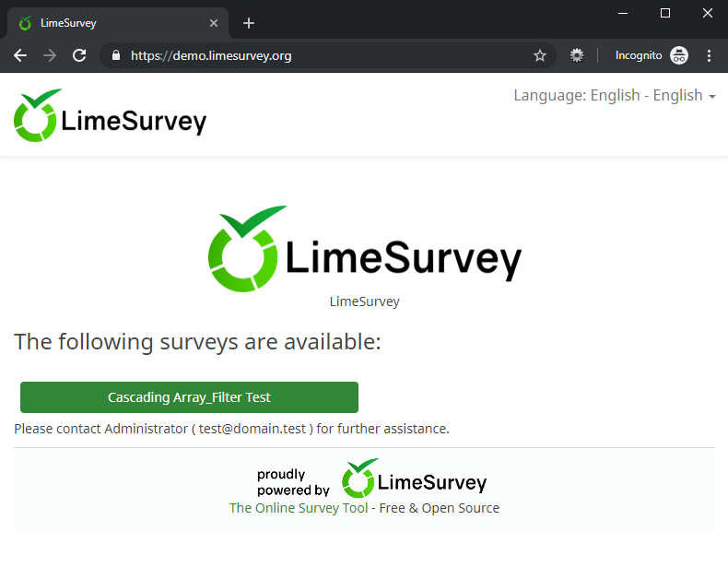This screenshot has width=728, height=567.
Task: Minimize the browser window
Action: tap(623, 13)
